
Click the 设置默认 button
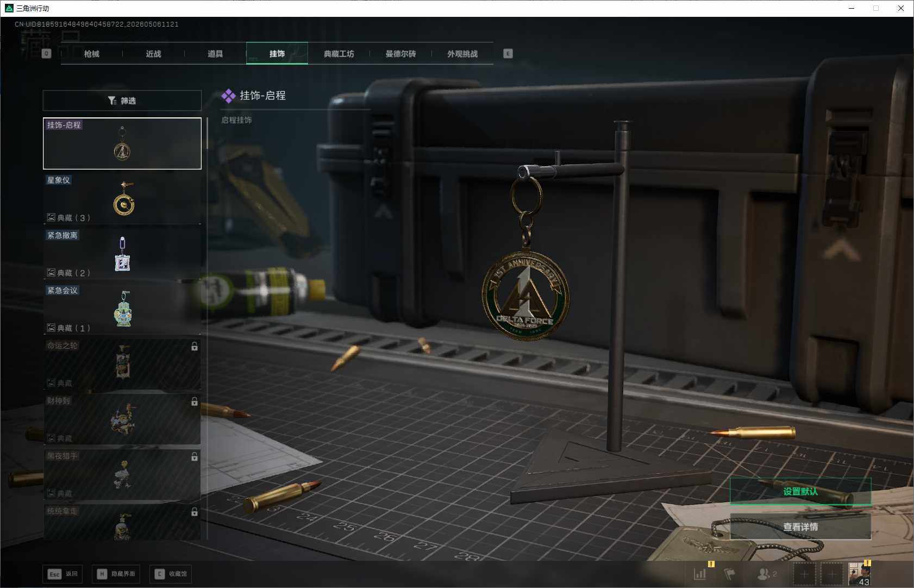pyautogui.click(x=800, y=491)
